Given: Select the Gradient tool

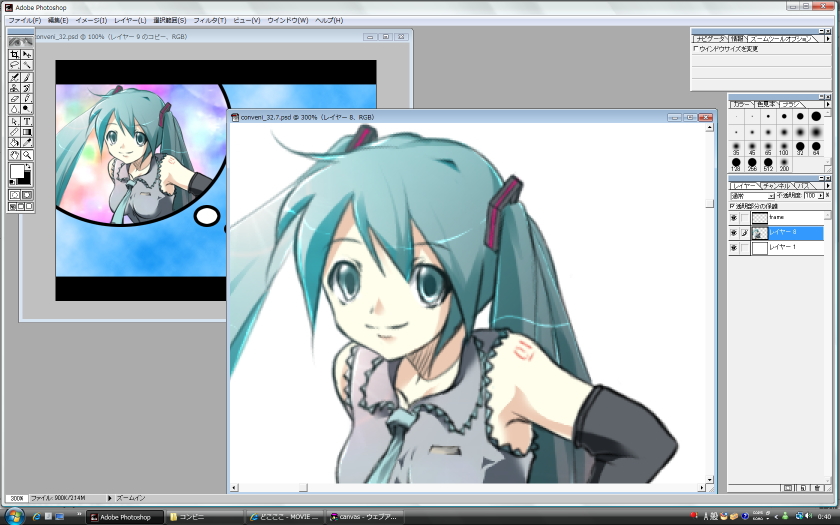Looking at the screenshot, I should 27,132.
